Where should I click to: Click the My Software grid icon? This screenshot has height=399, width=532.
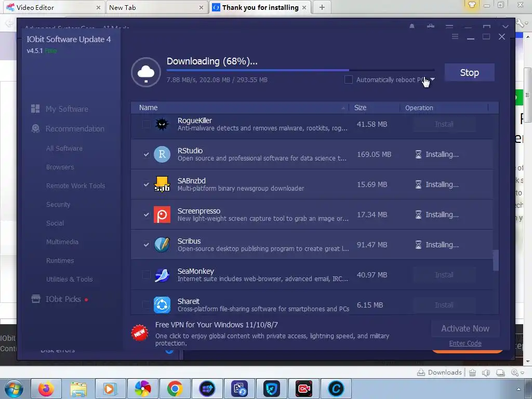click(x=35, y=109)
